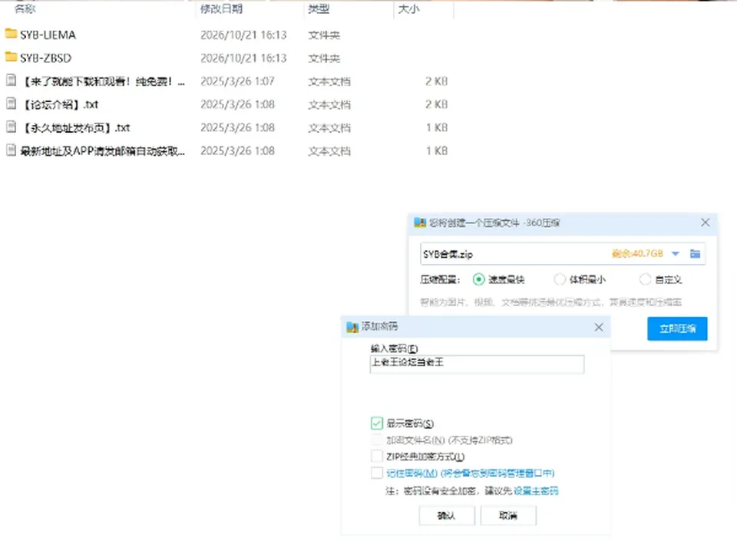Select the file named 【永久地址发布页】.txt
Viewport: 737px width, 560px height.
(x=76, y=127)
